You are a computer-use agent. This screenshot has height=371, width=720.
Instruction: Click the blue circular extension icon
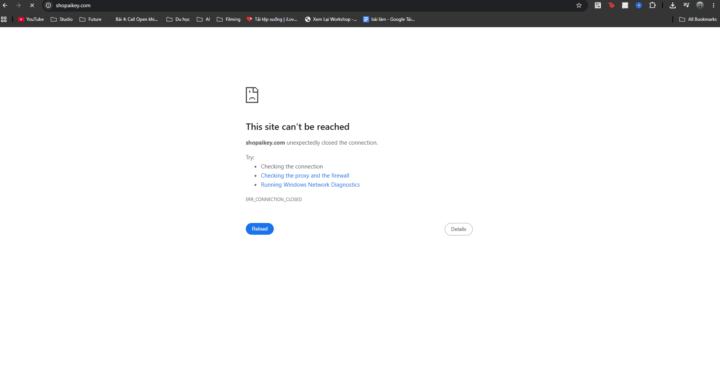click(x=638, y=6)
